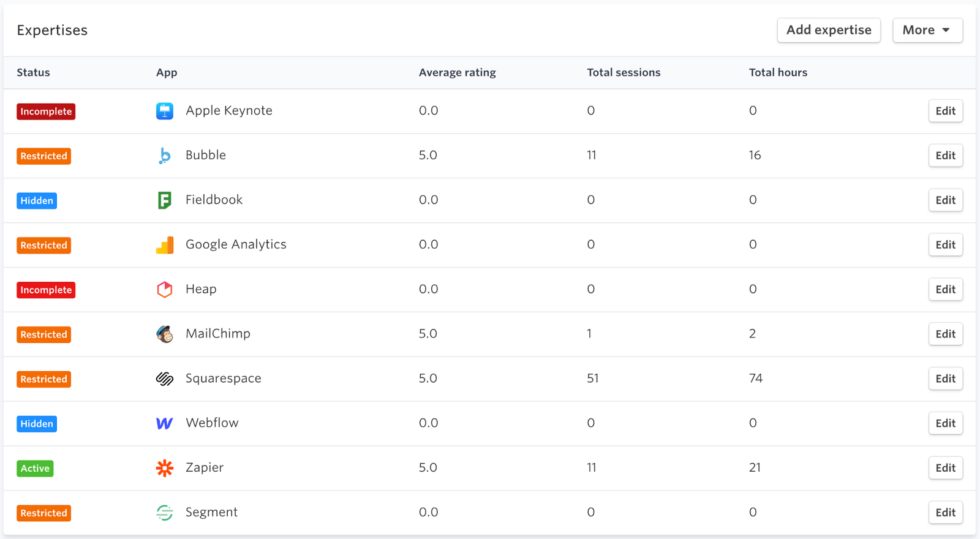Click the Restricted badge for MailChimp
980x539 pixels.
[43, 334]
